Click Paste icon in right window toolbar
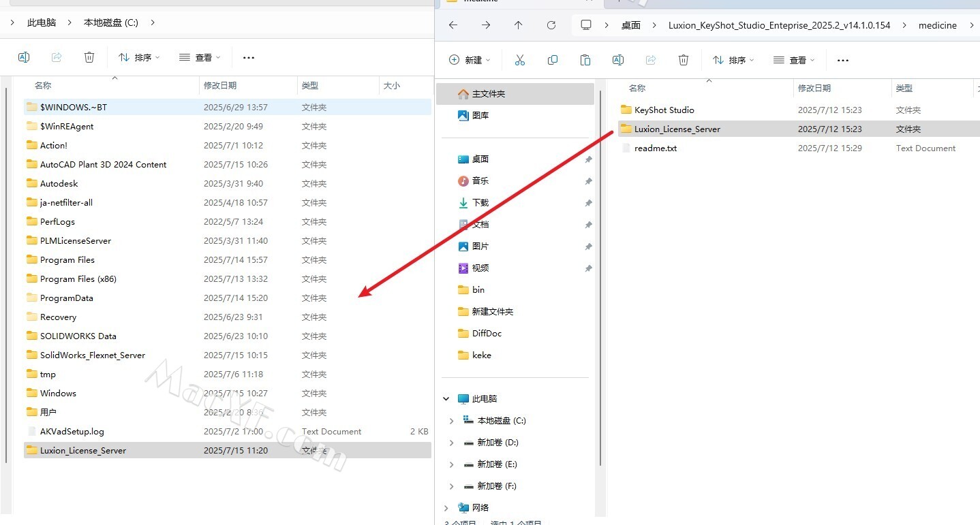The width and height of the screenshot is (980, 525). coord(585,60)
